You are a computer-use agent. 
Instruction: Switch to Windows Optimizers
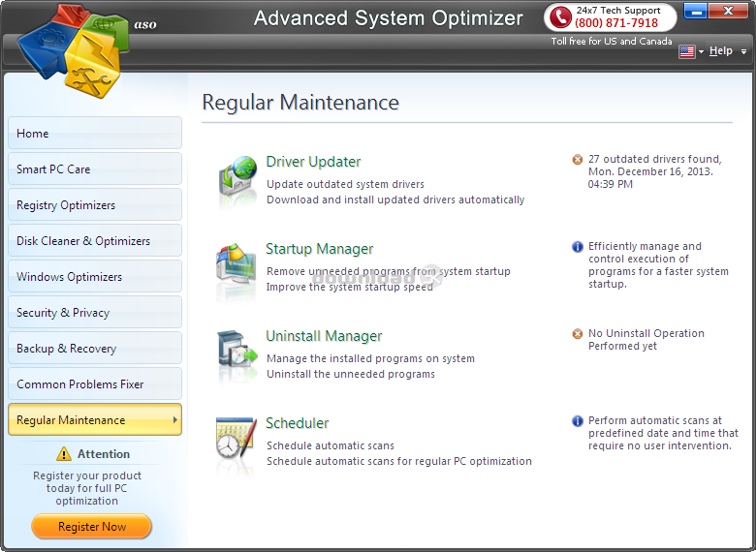pyautogui.click(x=95, y=276)
